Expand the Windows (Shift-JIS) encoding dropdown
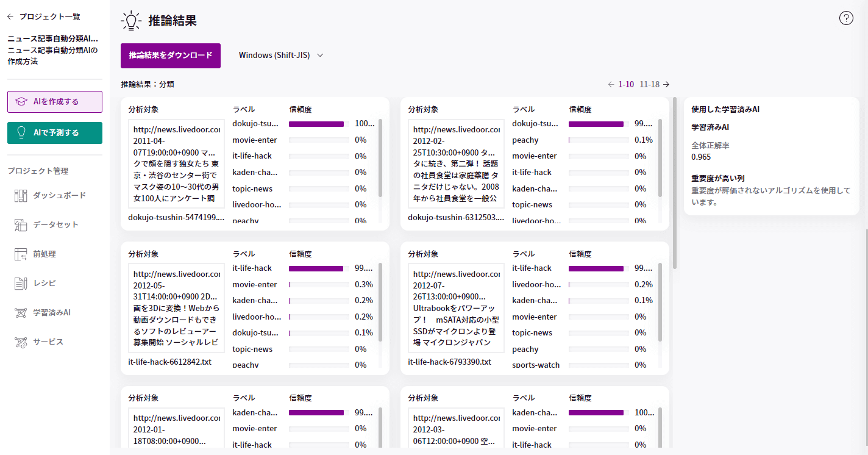868x455 pixels. click(x=280, y=56)
